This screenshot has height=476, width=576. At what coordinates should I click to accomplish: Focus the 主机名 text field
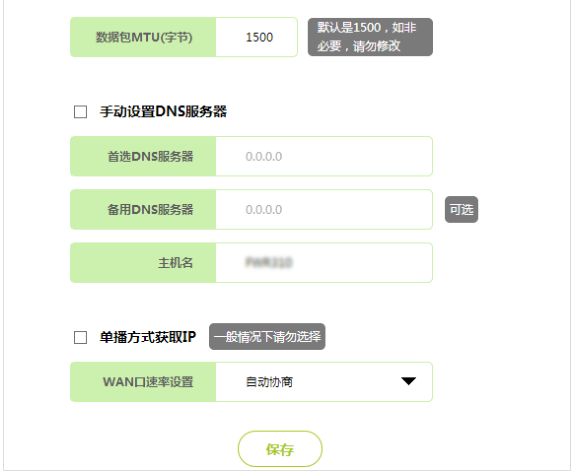click(x=324, y=263)
